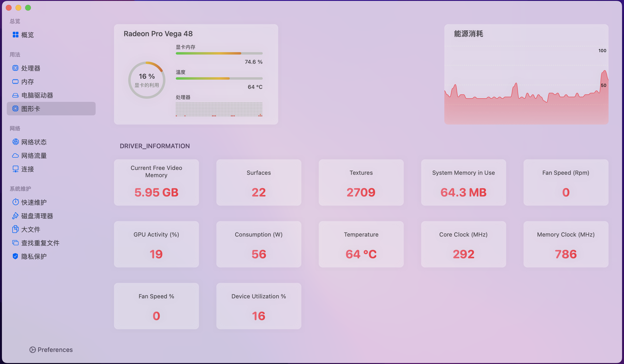This screenshot has width=624, height=364.
Task: Open the 连接 connections monitor
Action: (x=16, y=169)
